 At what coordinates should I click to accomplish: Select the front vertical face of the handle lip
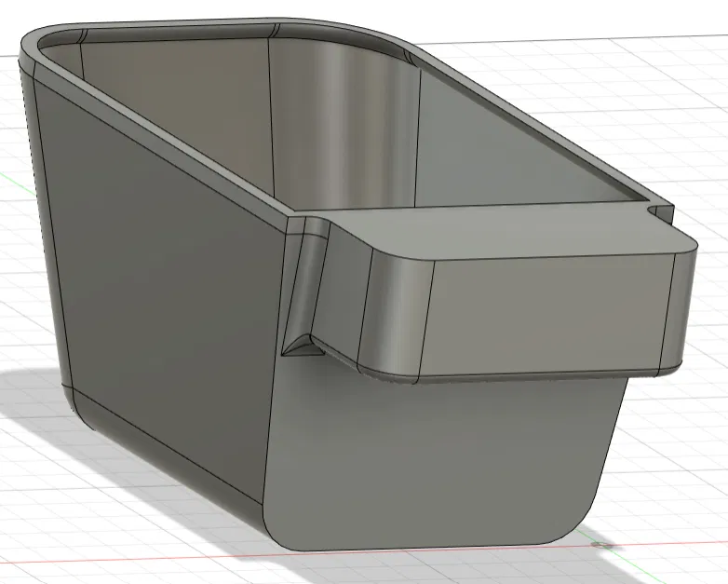tap(547, 315)
